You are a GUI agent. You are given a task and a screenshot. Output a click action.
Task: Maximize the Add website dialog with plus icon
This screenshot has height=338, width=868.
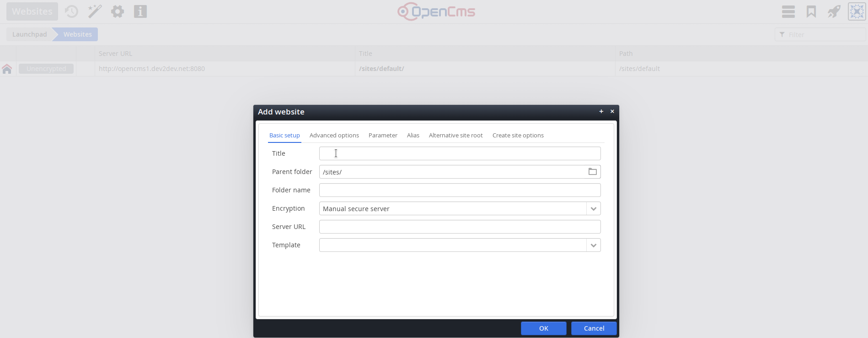coord(601,111)
